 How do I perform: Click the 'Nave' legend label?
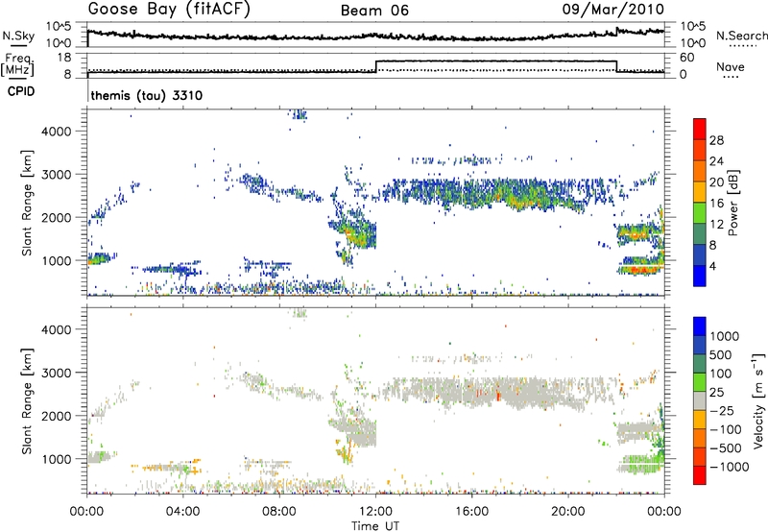(731, 66)
